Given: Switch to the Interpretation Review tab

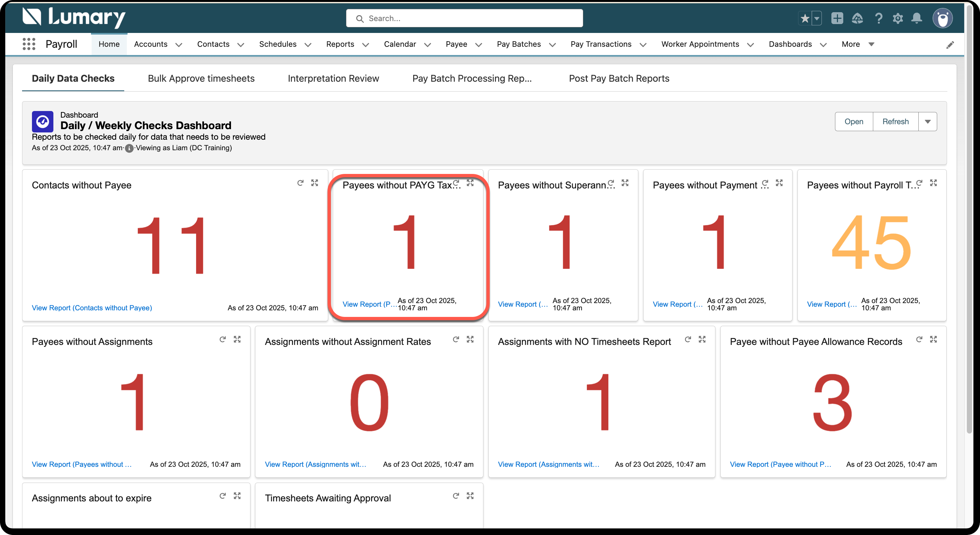Looking at the screenshot, I should (x=333, y=78).
